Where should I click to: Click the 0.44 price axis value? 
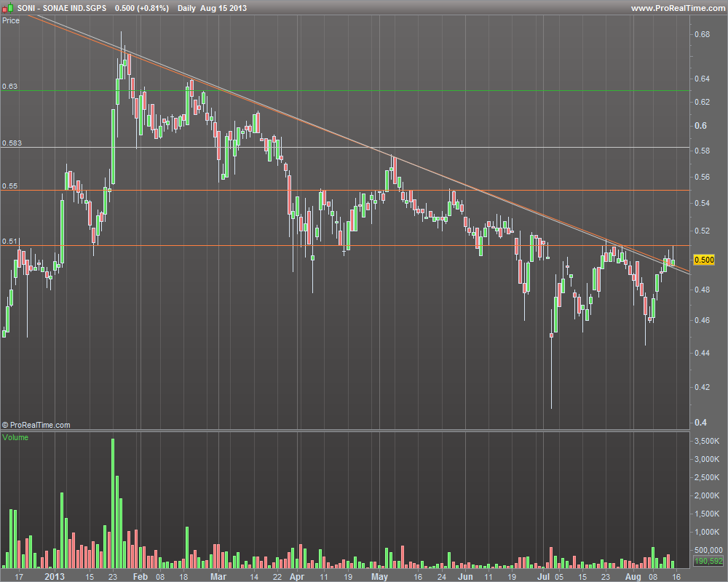coord(703,353)
